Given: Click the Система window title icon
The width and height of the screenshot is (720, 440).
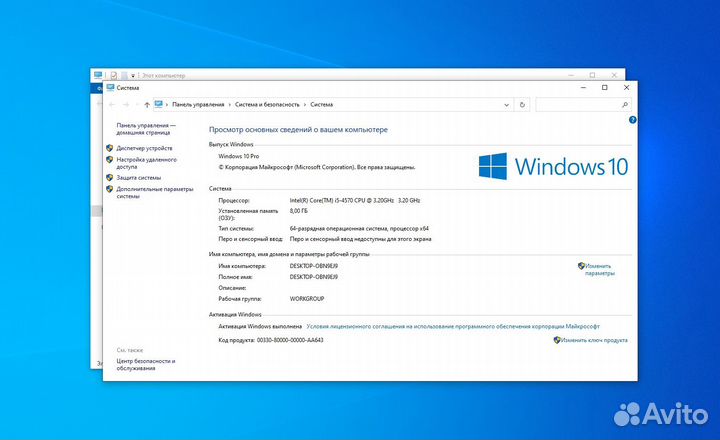Looking at the screenshot, I should coord(110,87).
